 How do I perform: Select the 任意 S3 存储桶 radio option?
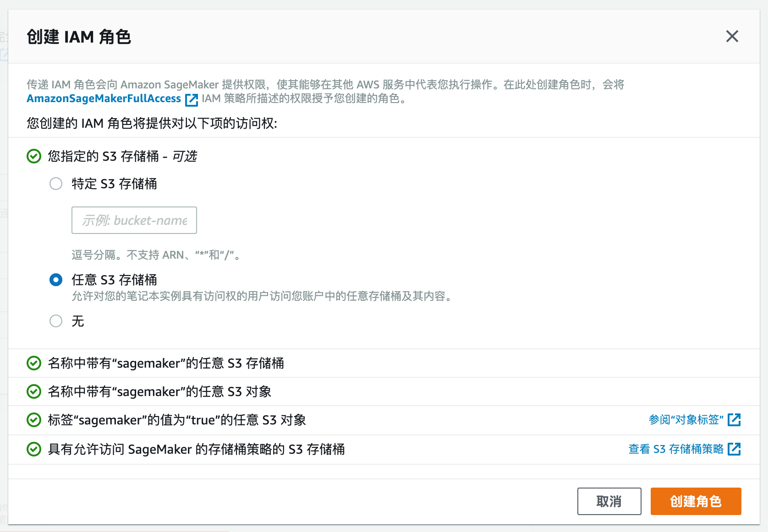tap(56, 280)
